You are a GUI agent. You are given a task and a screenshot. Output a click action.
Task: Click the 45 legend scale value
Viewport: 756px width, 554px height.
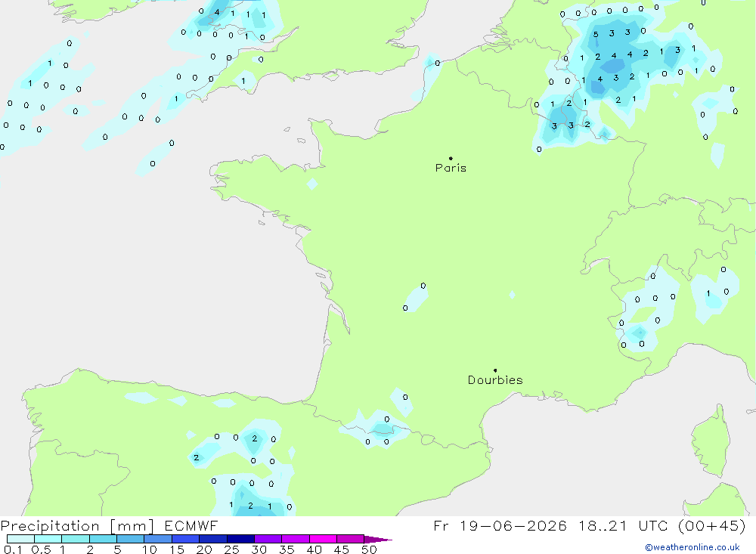point(342,549)
